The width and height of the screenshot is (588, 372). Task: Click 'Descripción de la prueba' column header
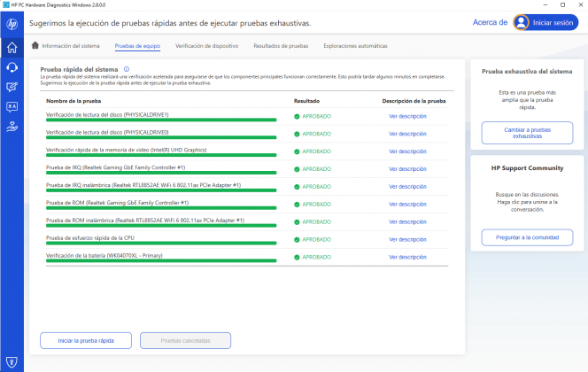click(414, 101)
